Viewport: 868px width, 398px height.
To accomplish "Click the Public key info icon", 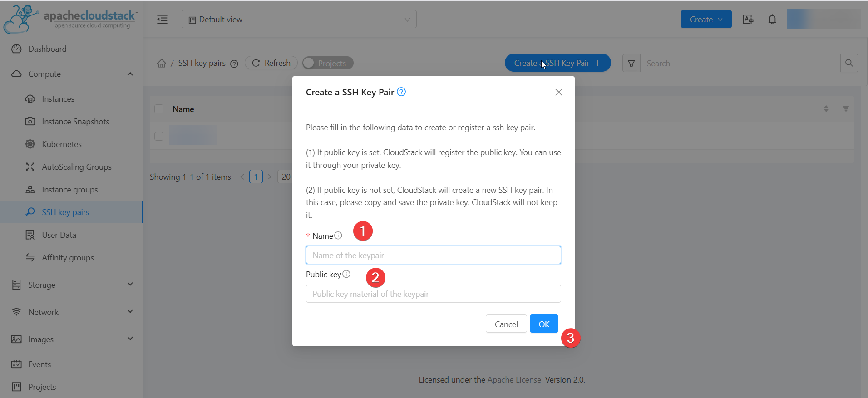I will 346,274.
